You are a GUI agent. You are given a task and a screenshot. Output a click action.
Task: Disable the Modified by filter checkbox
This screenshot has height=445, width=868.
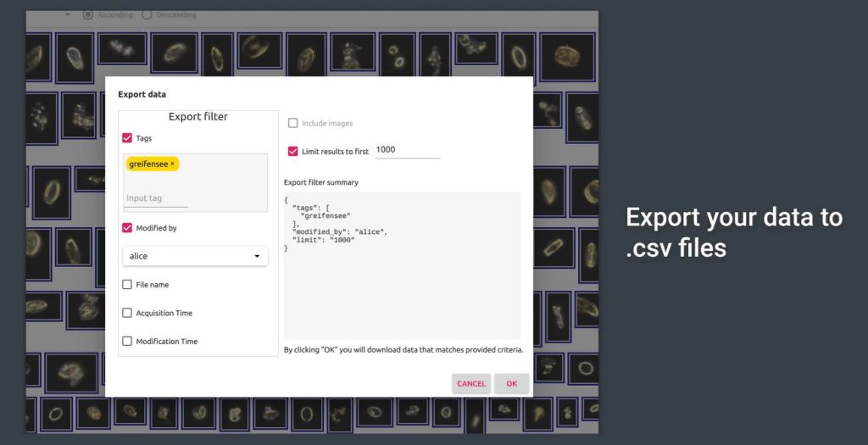coord(127,228)
